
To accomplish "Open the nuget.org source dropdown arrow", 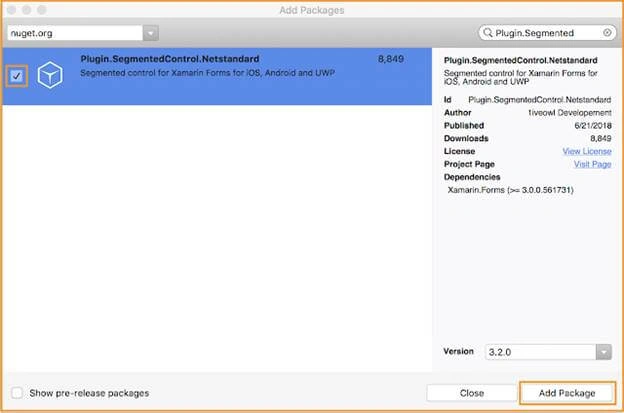I will coord(151,33).
